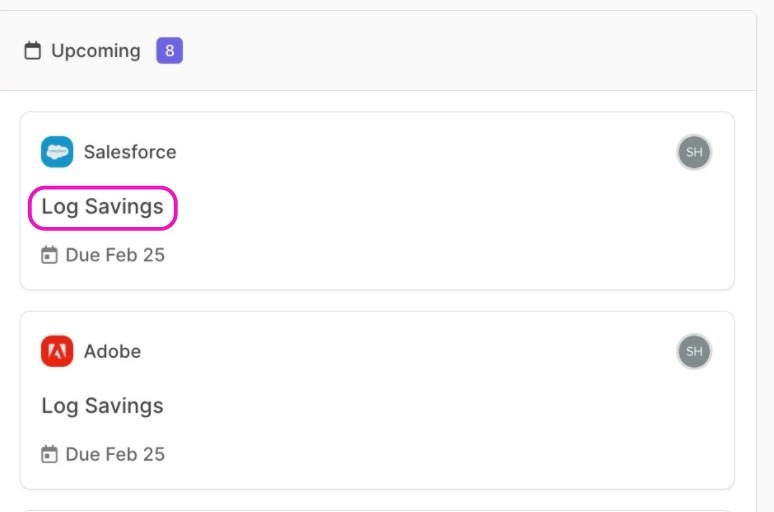The width and height of the screenshot is (774, 512).
Task: Click the Salesforce vendor name
Action: click(130, 152)
